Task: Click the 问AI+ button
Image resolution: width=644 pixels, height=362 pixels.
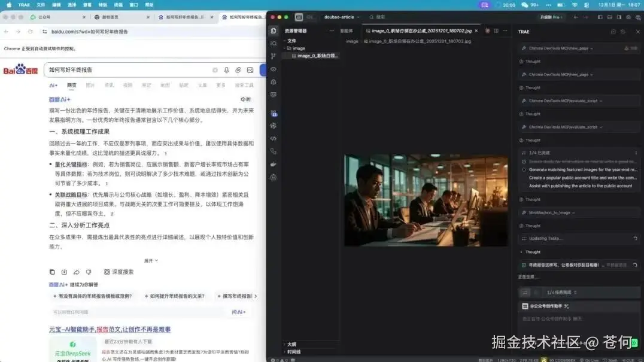Action: [x=239, y=312]
